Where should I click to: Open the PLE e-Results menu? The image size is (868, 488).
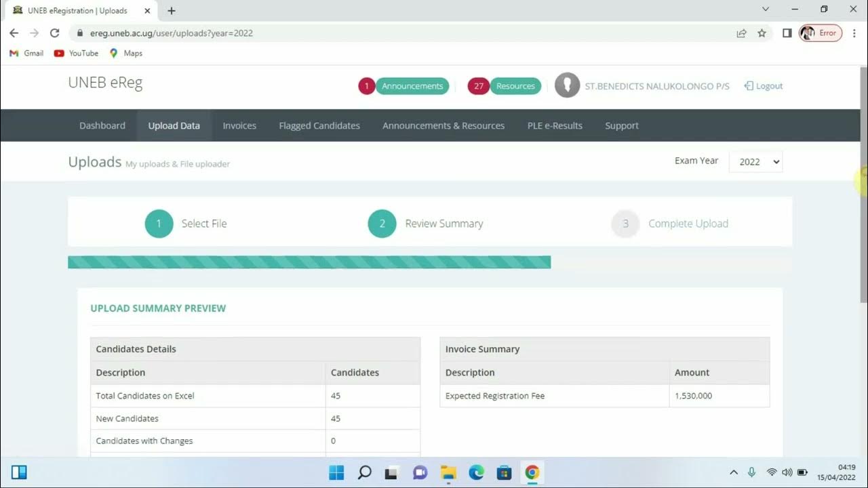pyautogui.click(x=555, y=125)
